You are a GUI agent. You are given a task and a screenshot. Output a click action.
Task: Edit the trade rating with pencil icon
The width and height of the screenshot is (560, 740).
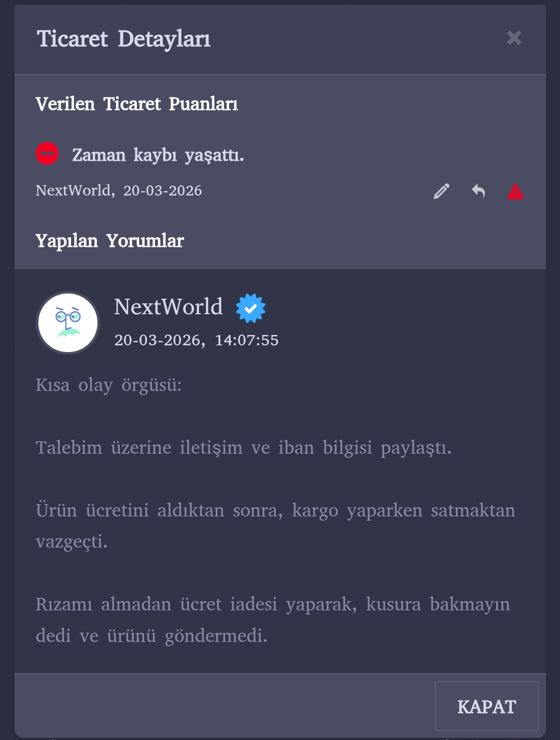(441, 191)
